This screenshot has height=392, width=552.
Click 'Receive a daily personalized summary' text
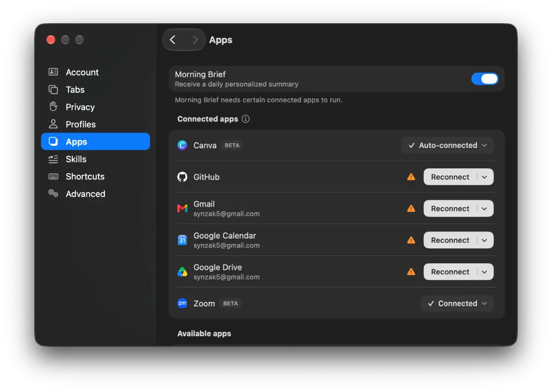click(x=237, y=84)
